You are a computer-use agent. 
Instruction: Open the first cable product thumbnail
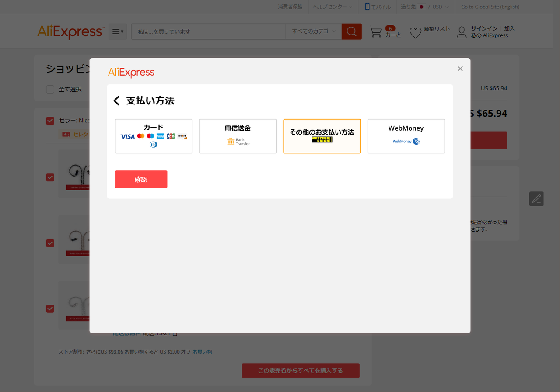(74, 174)
